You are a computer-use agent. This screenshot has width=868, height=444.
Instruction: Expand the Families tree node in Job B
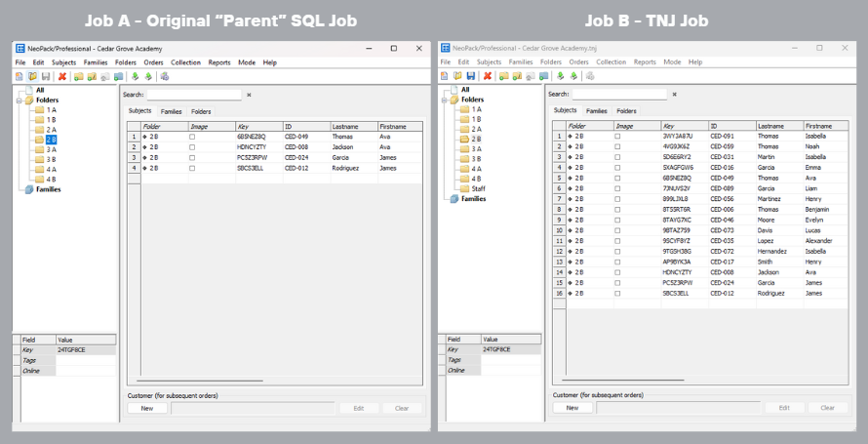[x=443, y=199]
